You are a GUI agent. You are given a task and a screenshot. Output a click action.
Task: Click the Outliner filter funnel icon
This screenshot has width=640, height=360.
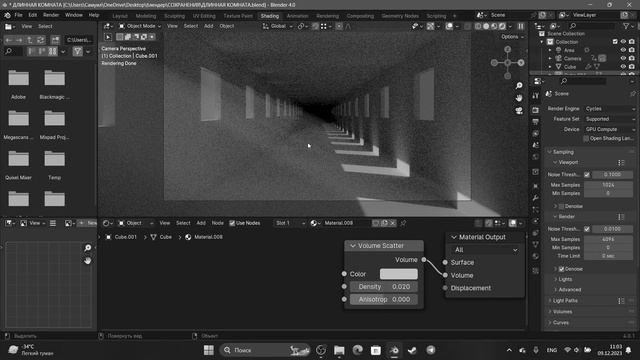coord(626,26)
